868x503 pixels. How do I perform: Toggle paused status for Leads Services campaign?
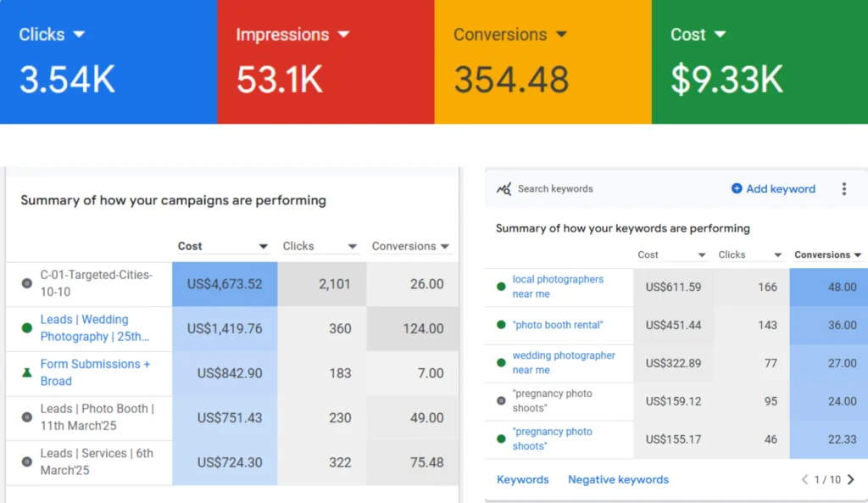[26, 462]
